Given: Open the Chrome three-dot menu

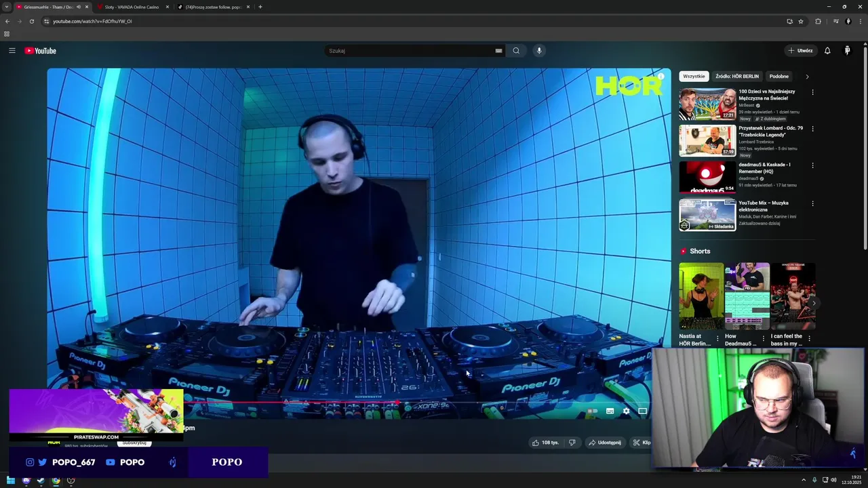Looking at the screenshot, I should [860, 21].
